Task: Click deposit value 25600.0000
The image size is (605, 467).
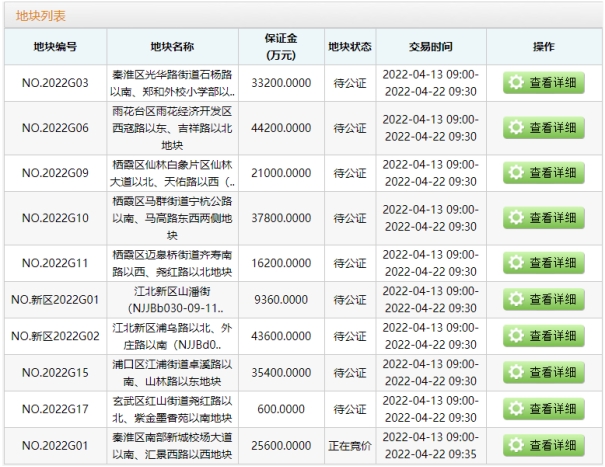Action: [x=281, y=445]
